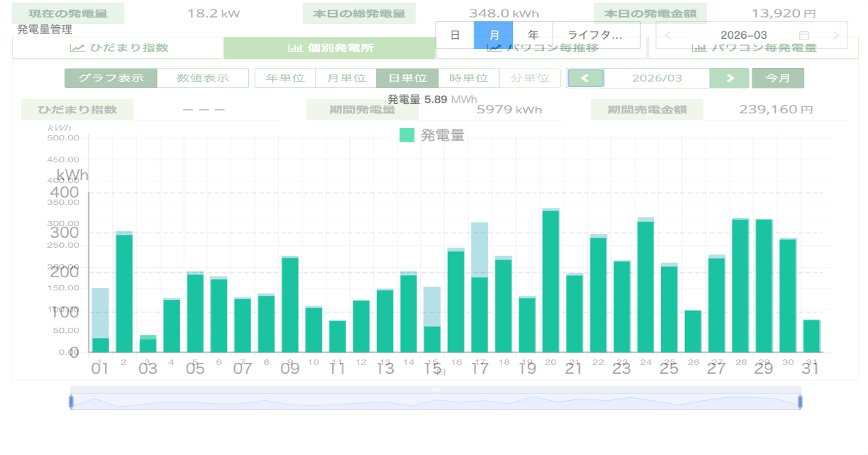Toggle the 発電量 legend swatch

[x=407, y=135]
